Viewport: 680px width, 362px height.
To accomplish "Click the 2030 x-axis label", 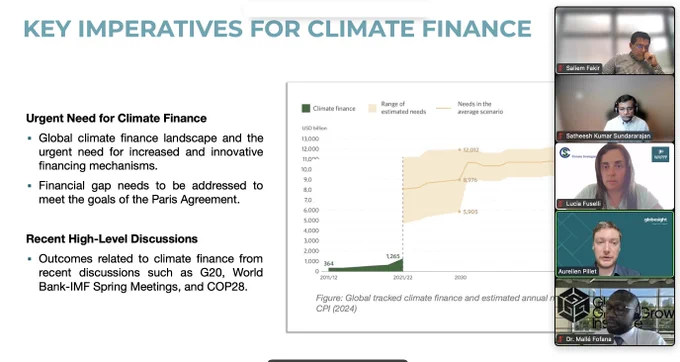I will pos(460,277).
